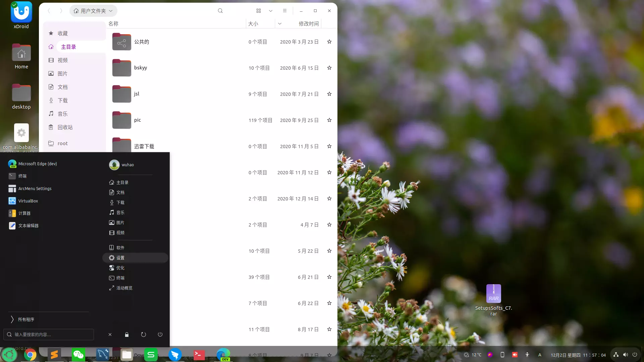Viewport: 644px width, 362px height.
Task: Go back in file manager
Action: pyautogui.click(x=49, y=11)
